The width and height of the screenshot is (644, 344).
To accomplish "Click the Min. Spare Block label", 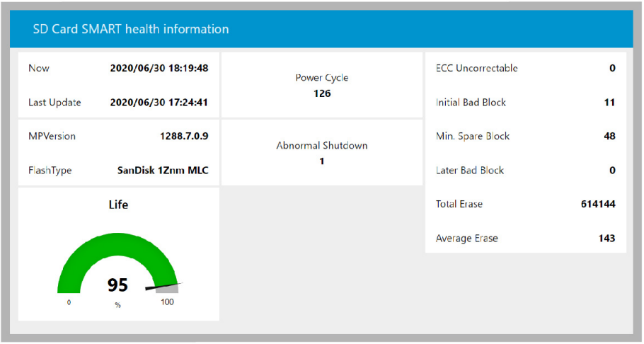I will [x=472, y=137].
